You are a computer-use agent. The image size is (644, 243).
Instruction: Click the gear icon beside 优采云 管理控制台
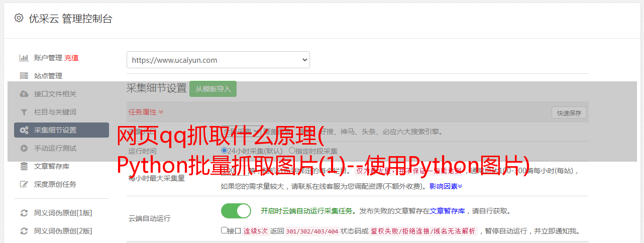coord(19,18)
